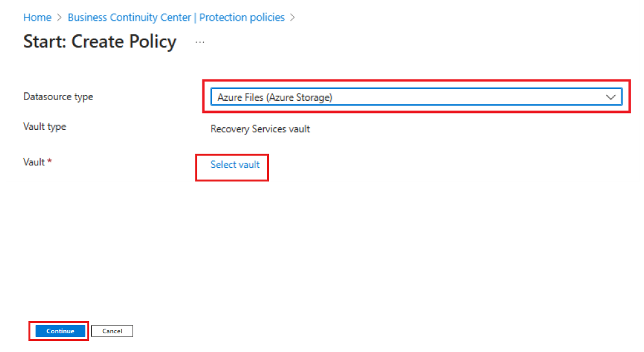Cancel the policy creation

pyautogui.click(x=112, y=331)
